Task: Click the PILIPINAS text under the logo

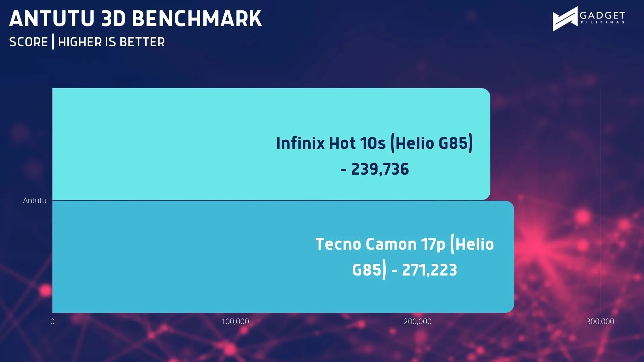Action: (602, 22)
